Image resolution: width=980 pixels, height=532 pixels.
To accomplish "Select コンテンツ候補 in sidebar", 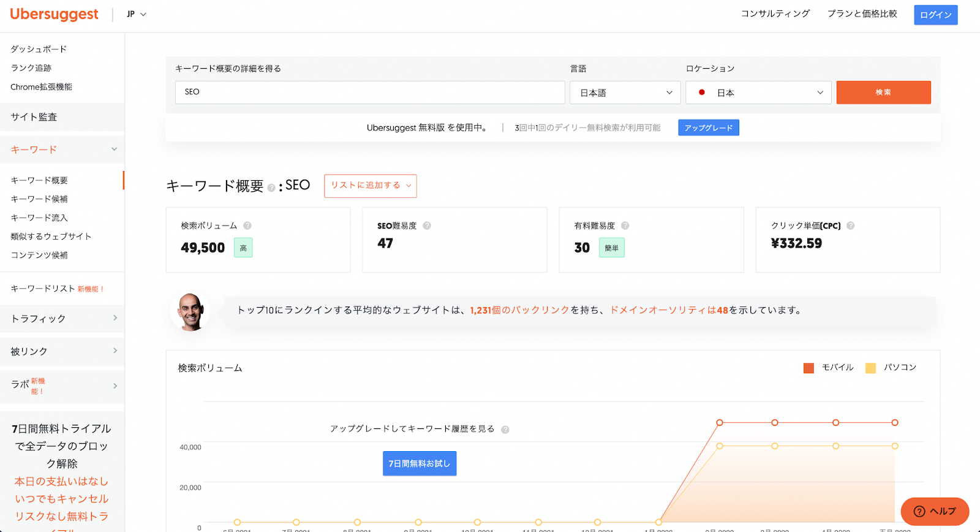I will point(39,255).
